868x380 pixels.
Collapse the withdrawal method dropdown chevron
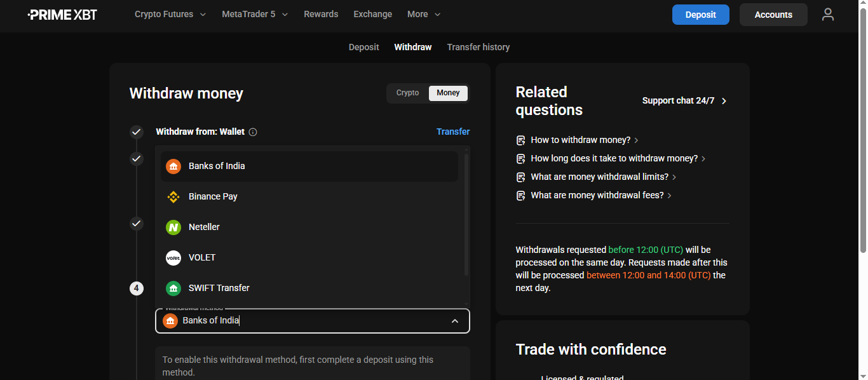tap(455, 321)
